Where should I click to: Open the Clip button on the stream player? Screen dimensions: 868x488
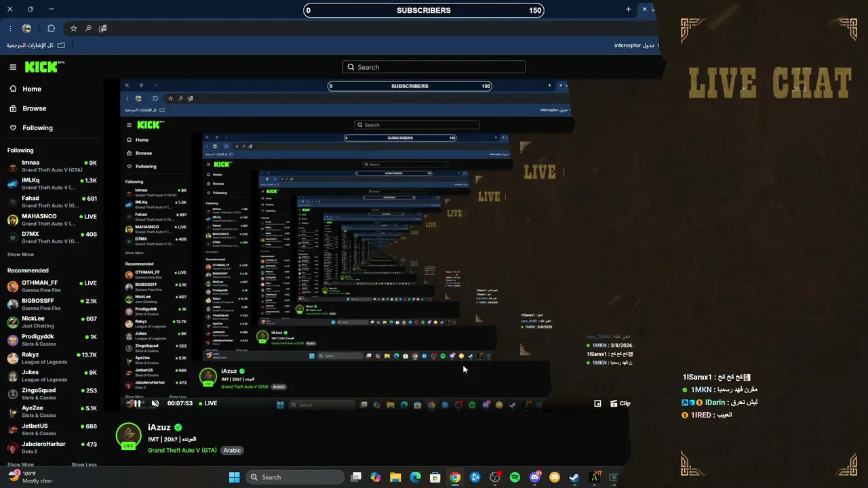pyautogui.click(x=620, y=403)
